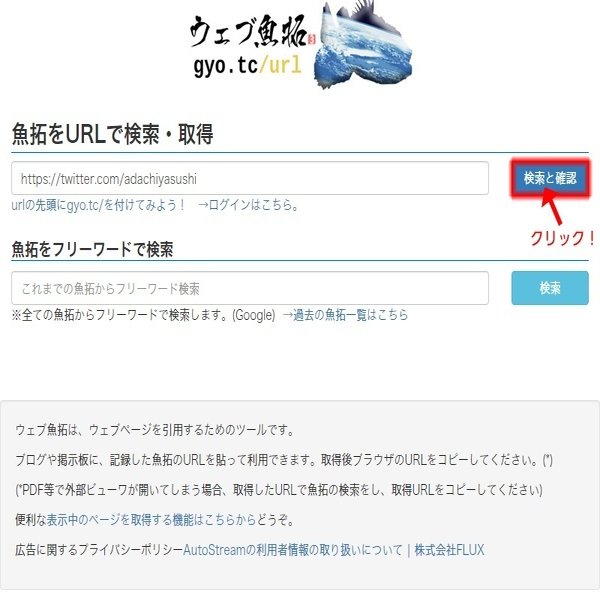The image size is (600, 600).
Task: Click the gyo.tc/url text under the logo
Action: pos(248,65)
